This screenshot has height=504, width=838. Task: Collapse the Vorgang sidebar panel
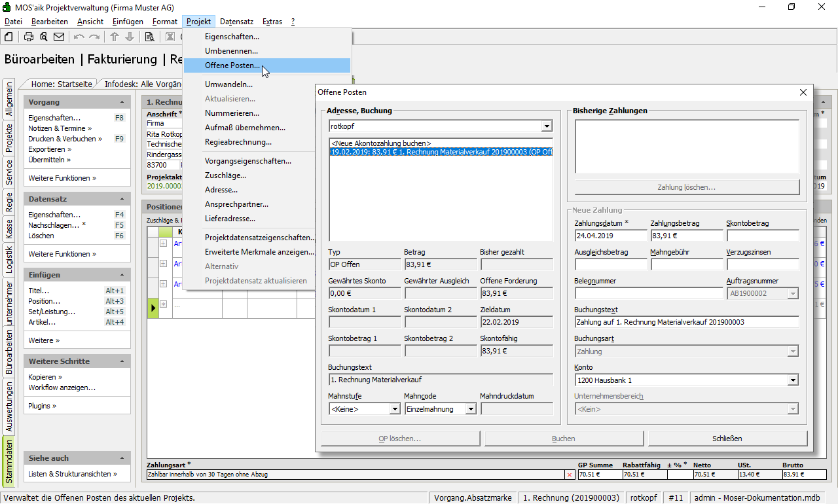122,103
